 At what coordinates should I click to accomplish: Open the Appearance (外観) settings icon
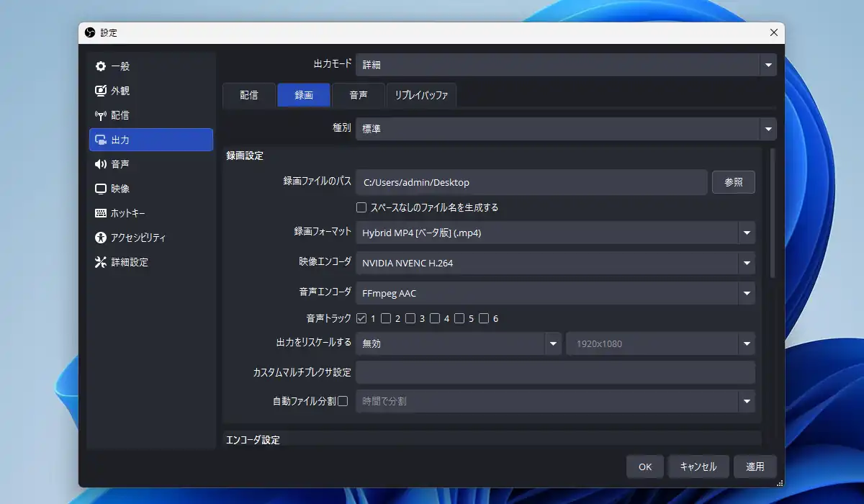101,91
